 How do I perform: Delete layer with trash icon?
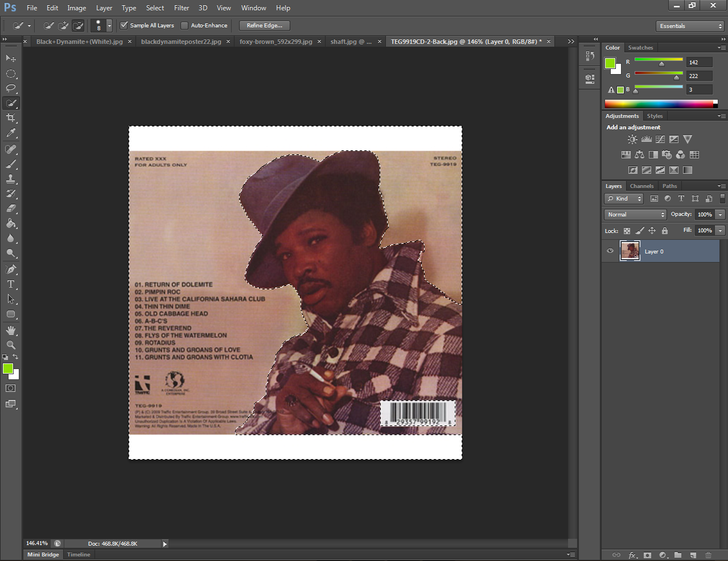(708, 555)
